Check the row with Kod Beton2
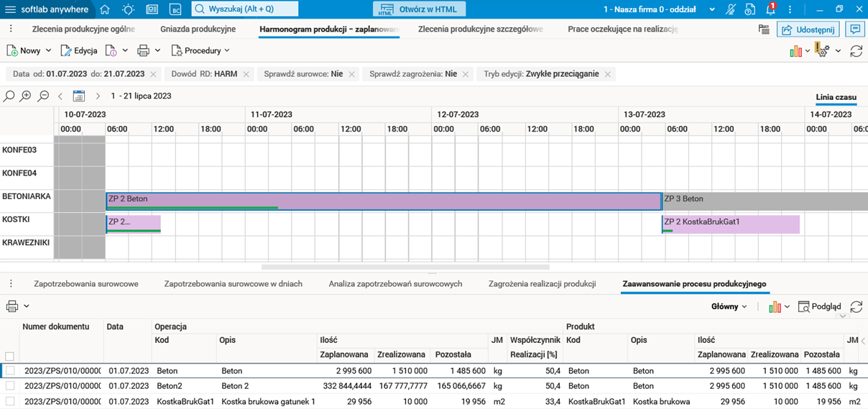This screenshot has width=868, height=417. click(x=9, y=386)
